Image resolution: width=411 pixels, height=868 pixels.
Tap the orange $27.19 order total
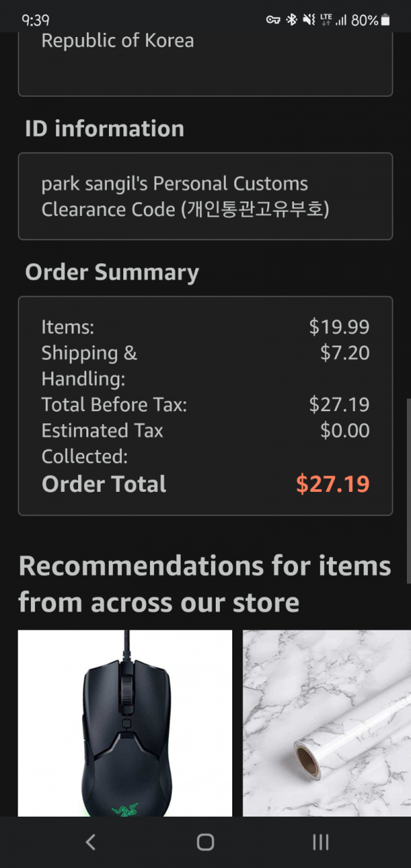point(333,484)
